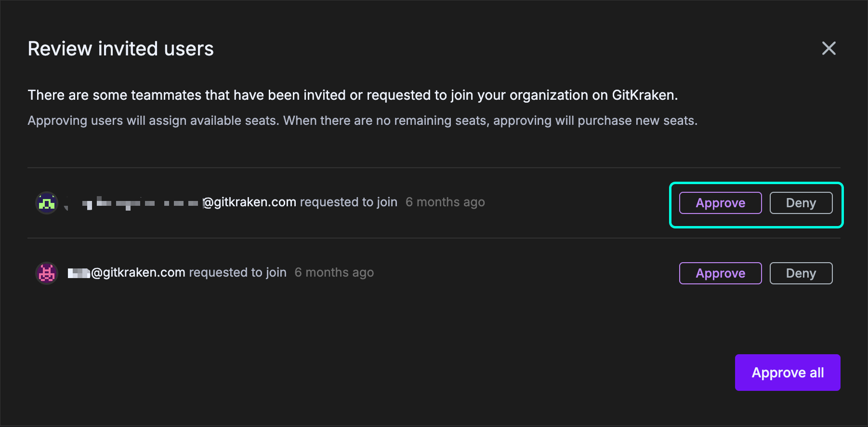Click the green space-invader avatar icon
Screen dimensions: 868x427
[47, 202]
